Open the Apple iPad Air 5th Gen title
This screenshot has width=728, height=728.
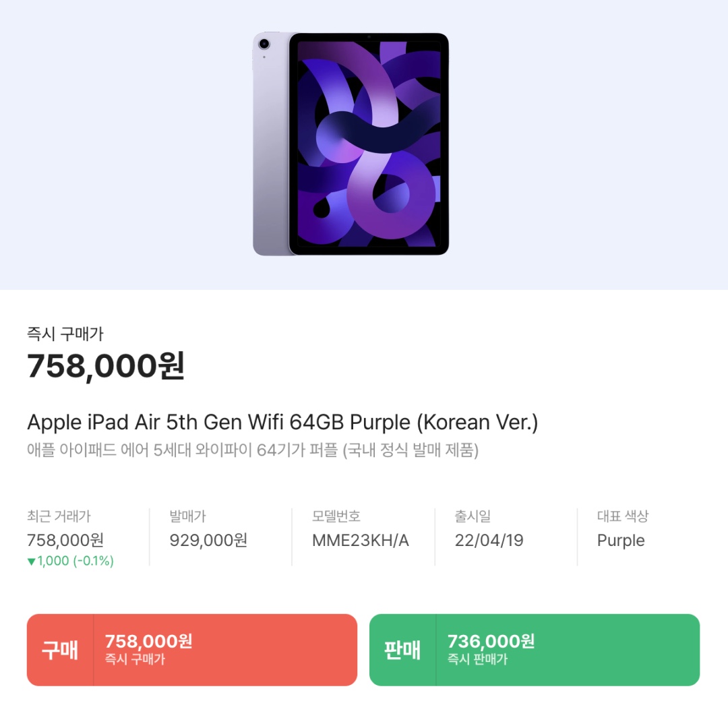[x=282, y=423]
